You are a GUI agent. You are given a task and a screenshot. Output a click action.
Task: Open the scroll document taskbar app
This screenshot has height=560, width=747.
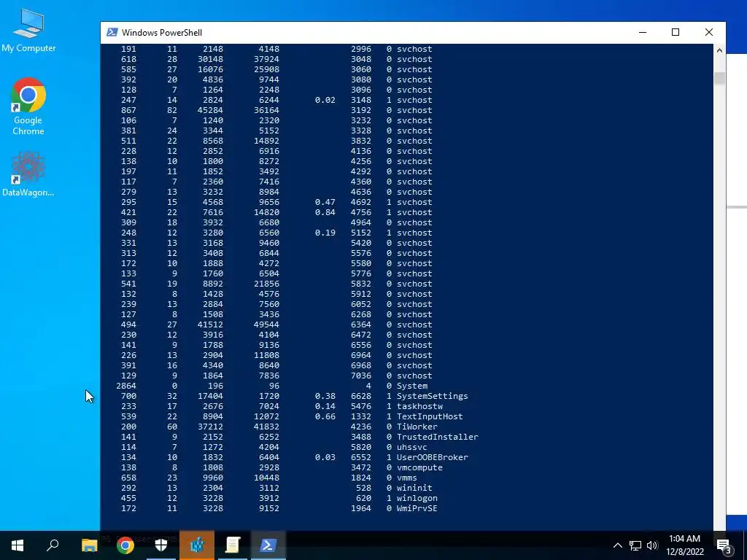coord(233,545)
